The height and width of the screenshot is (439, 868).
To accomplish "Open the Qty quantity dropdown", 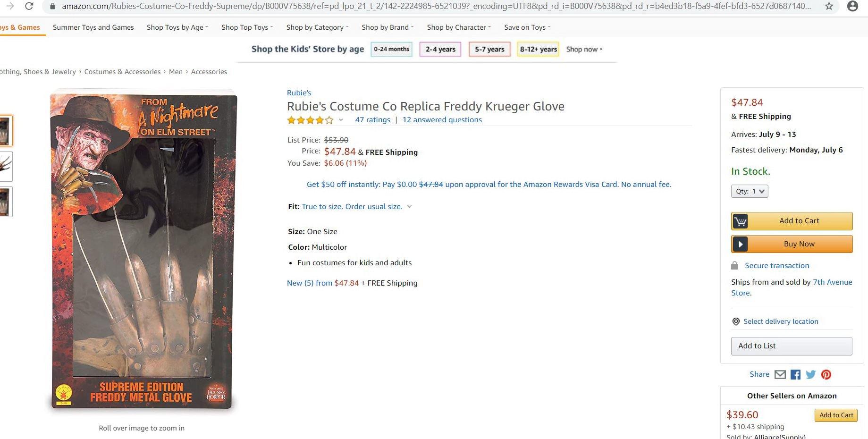I will click(750, 191).
